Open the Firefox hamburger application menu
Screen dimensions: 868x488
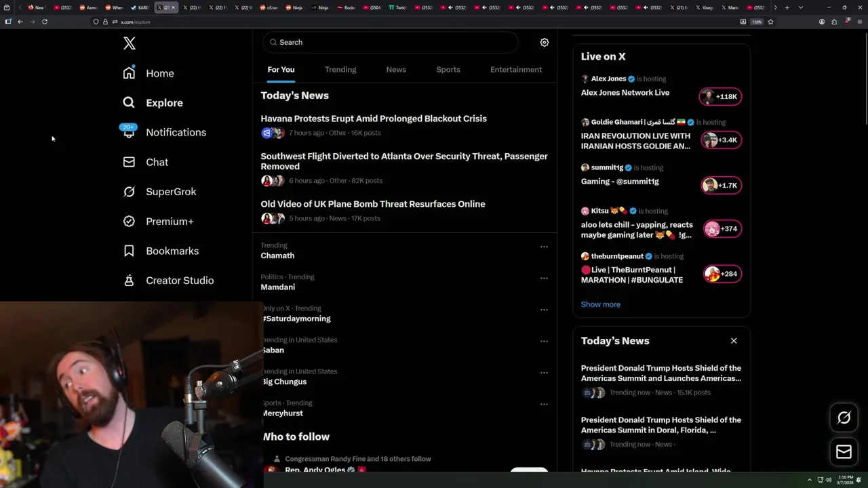coord(859,22)
